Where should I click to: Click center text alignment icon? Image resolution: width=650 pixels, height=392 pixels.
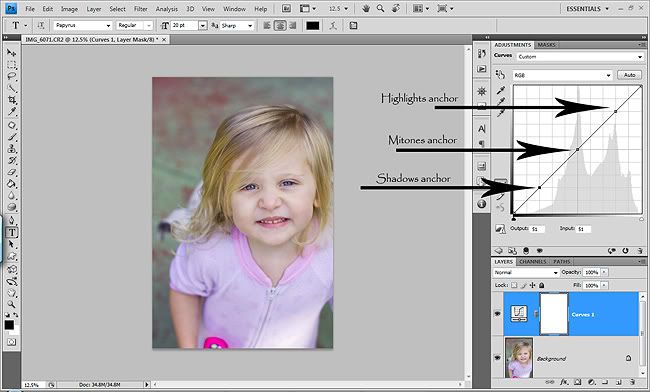coord(280,26)
